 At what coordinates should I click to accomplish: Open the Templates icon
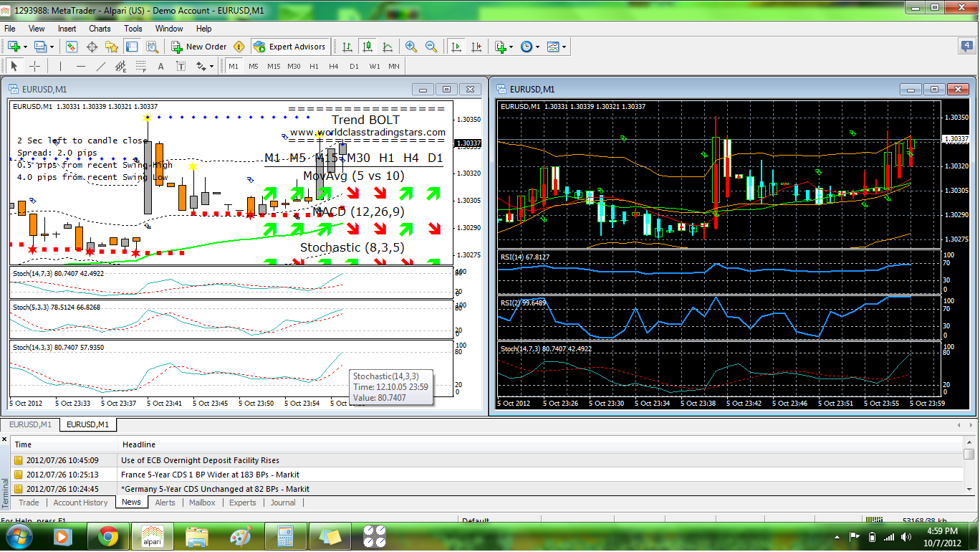click(554, 47)
